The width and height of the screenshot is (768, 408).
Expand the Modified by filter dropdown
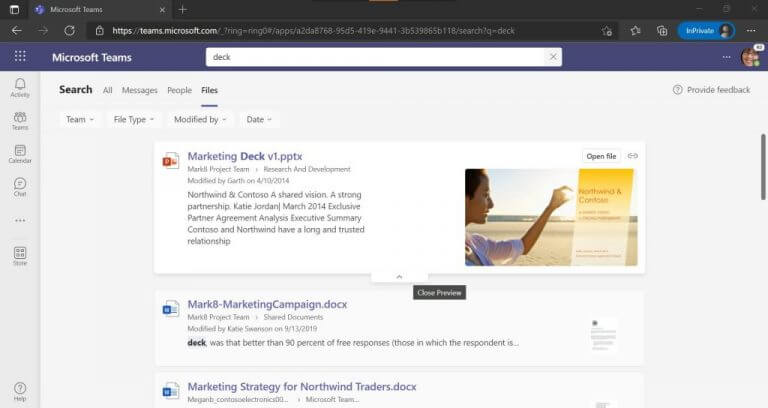click(x=200, y=119)
